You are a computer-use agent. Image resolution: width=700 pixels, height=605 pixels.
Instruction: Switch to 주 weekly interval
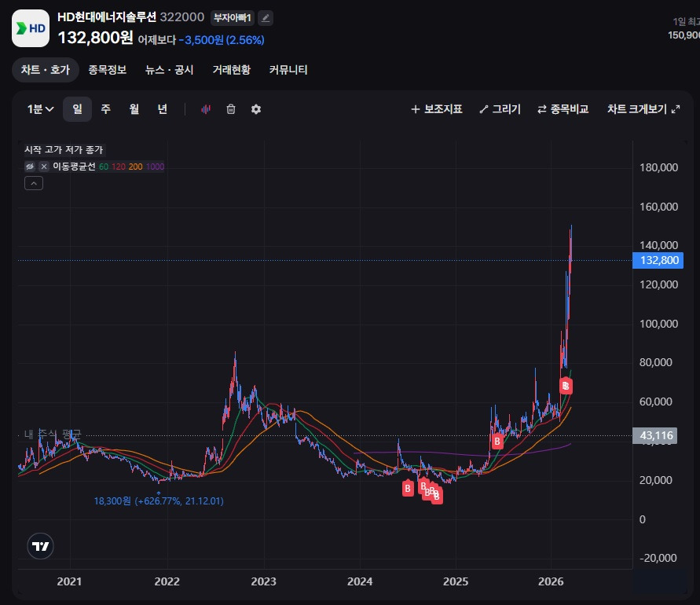[x=105, y=109]
